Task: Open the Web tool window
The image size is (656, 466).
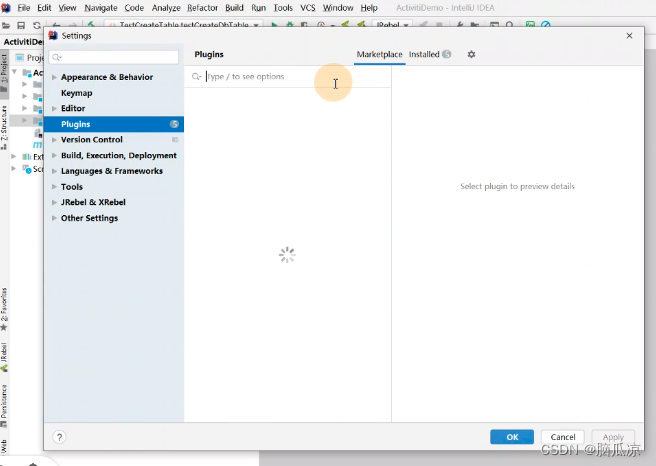Action: click(x=4, y=447)
